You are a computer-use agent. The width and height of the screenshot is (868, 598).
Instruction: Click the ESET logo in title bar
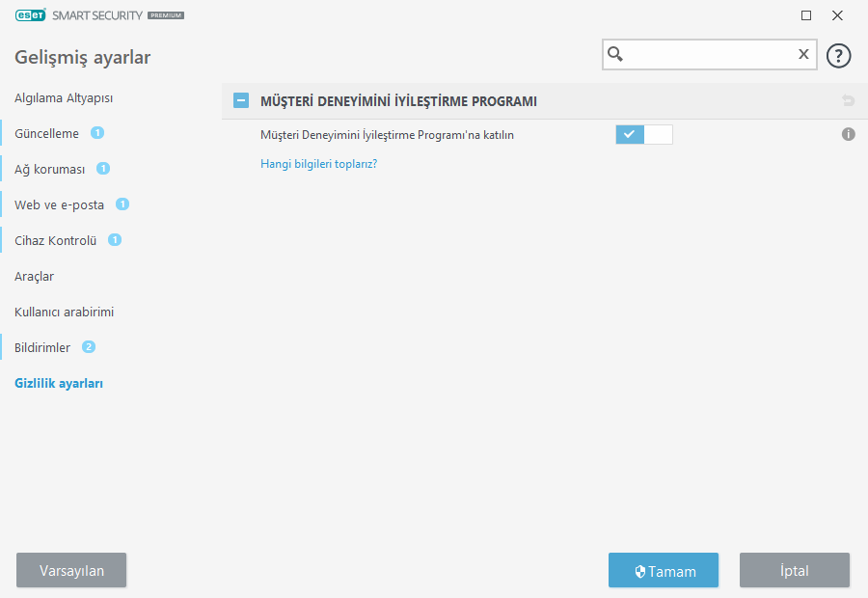tap(30, 15)
